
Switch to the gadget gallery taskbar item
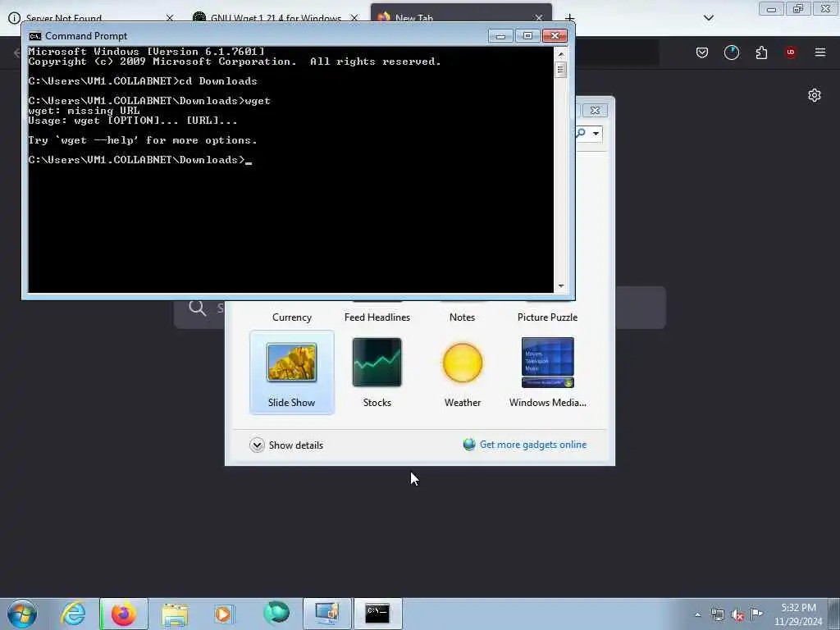point(326,614)
